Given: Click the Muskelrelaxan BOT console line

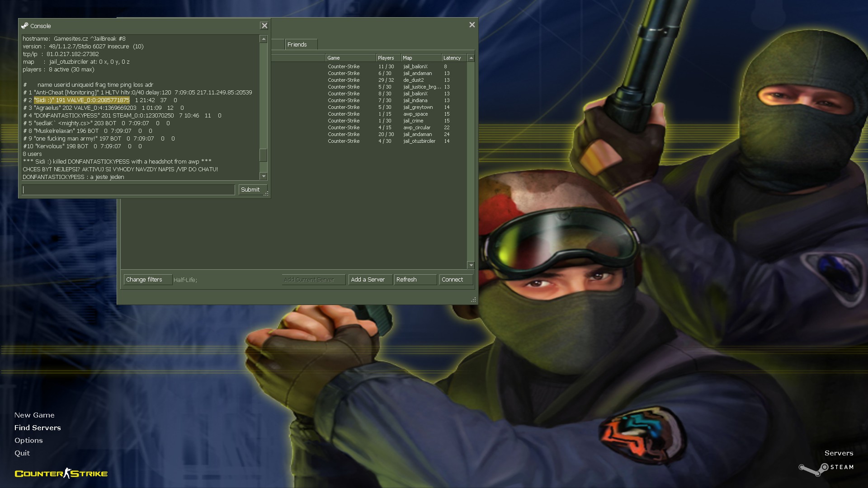Looking at the screenshot, I should 88,131.
